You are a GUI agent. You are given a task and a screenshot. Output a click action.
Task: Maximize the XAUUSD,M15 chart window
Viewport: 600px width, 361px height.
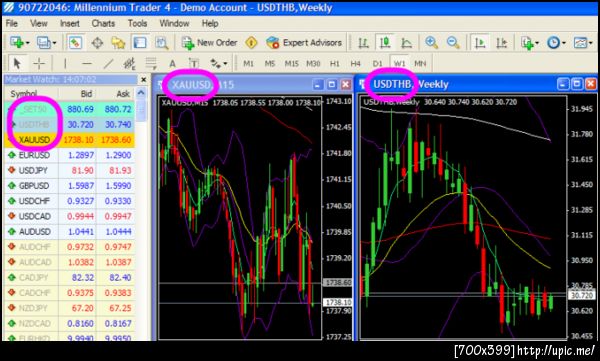point(331,84)
